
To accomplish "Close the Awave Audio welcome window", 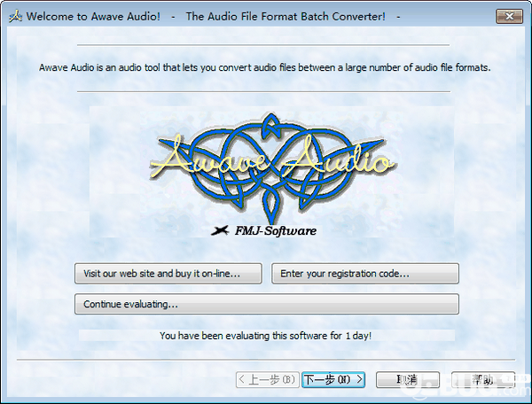I will tap(509, 16).
